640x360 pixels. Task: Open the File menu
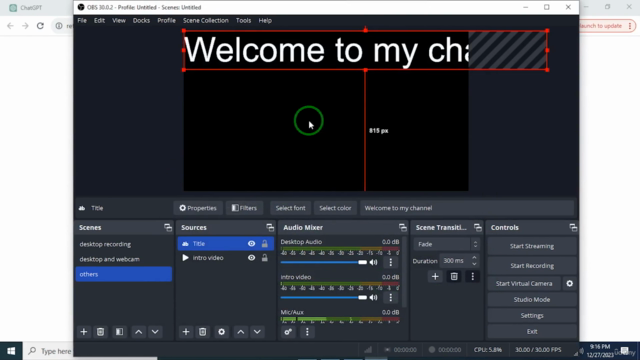click(x=82, y=20)
